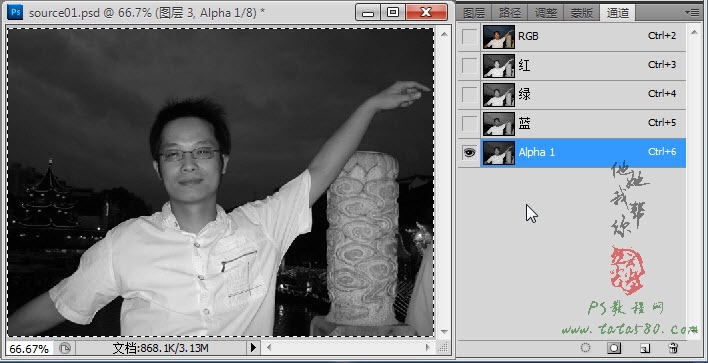Image resolution: width=708 pixels, height=363 pixels.
Task: Click document title source01.psd text
Action: [x=66, y=13]
